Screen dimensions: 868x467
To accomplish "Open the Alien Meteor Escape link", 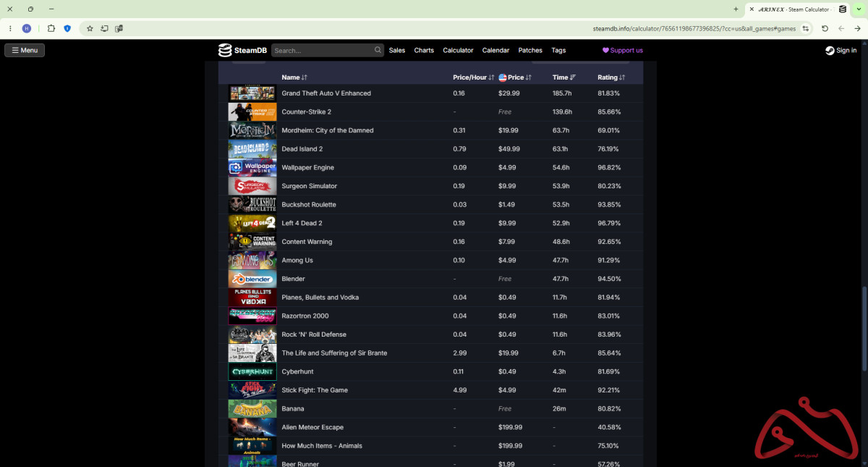I will (312, 427).
